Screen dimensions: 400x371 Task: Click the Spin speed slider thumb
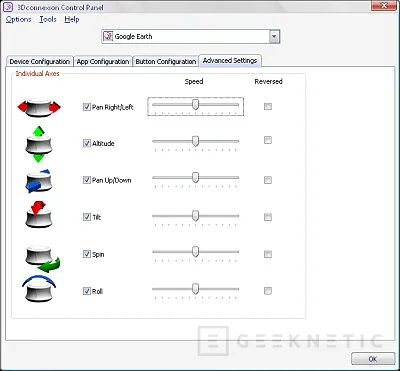tap(196, 252)
